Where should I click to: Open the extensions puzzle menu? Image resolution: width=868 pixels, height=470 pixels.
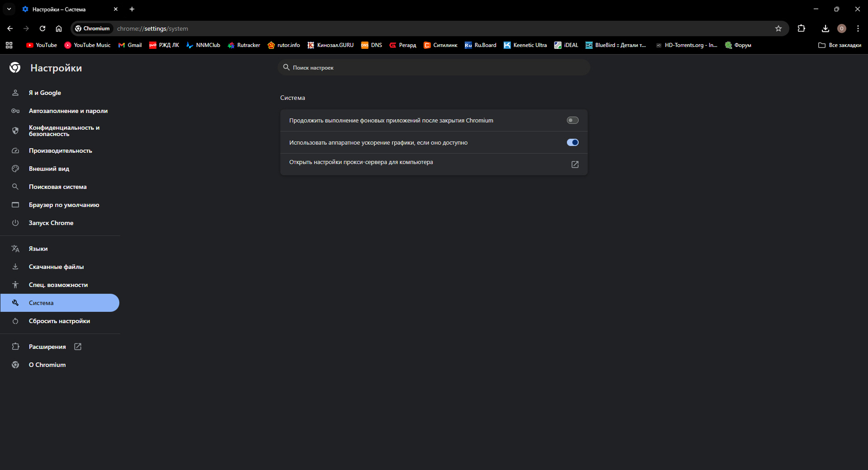(x=801, y=29)
